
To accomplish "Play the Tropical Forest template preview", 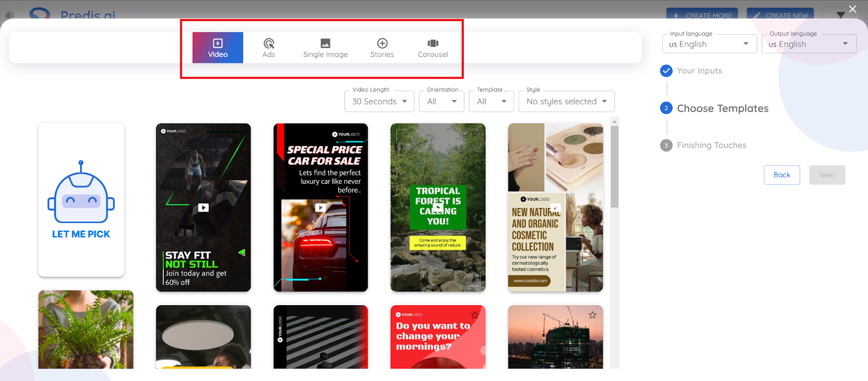I will [438, 208].
